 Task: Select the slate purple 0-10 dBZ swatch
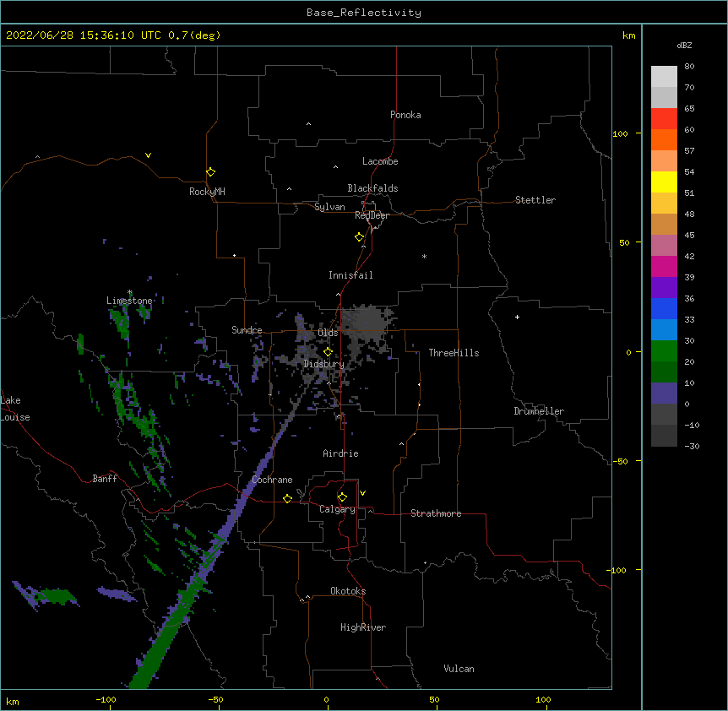pyautogui.click(x=664, y=393)
